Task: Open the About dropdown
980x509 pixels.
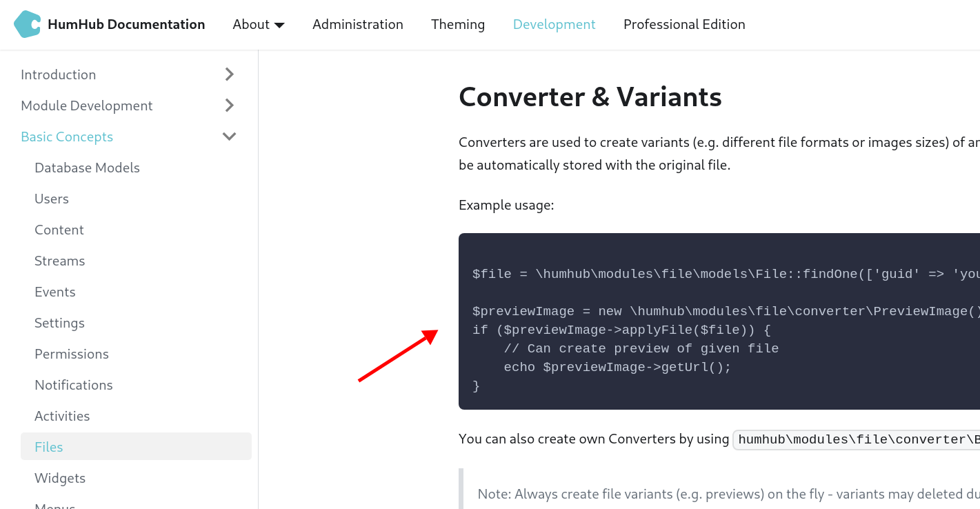Action: pos(259,24)
